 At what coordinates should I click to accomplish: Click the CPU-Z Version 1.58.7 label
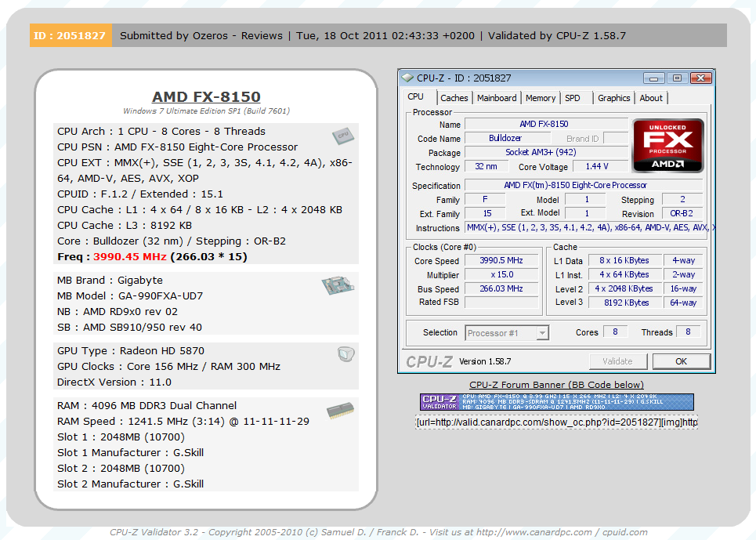pyautogui.click(x=485, y=361)
